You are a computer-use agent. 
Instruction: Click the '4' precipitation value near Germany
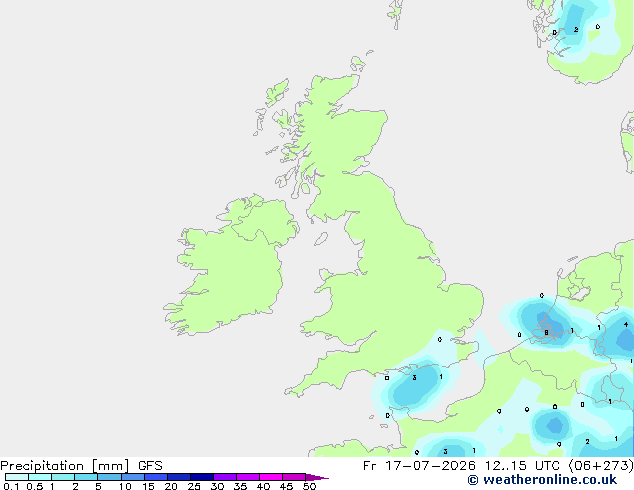pos(626,324)
